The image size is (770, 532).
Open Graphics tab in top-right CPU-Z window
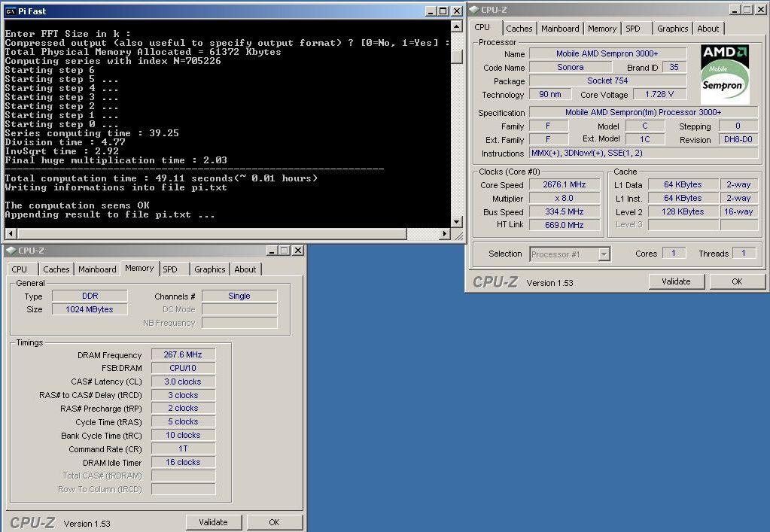coord(672,29)
